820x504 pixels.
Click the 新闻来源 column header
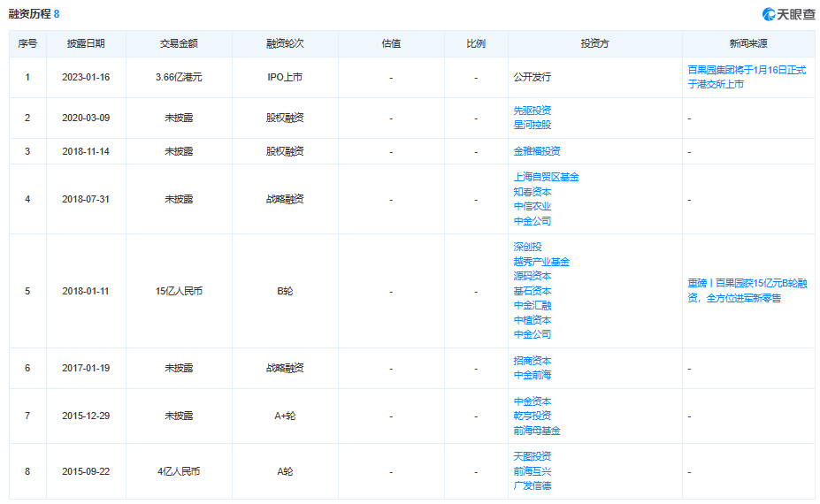pos(747,43)
